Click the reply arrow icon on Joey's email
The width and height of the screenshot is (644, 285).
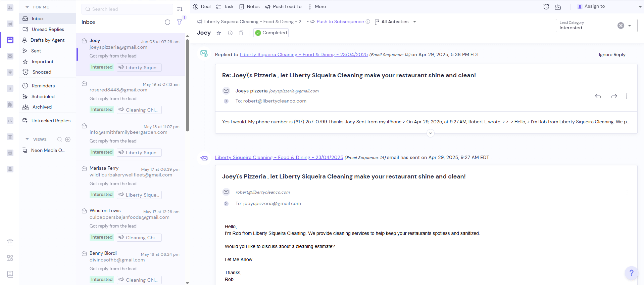598,96
